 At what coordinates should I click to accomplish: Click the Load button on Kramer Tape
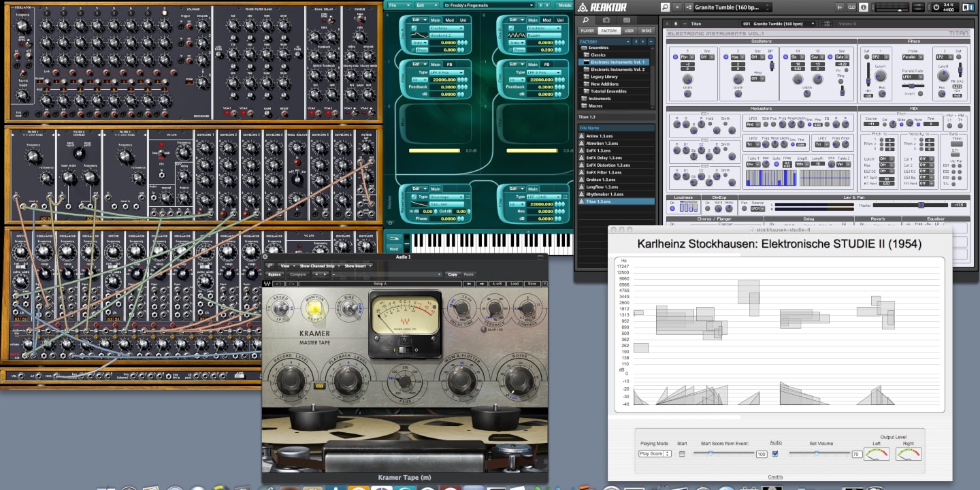tap(514, 284)
